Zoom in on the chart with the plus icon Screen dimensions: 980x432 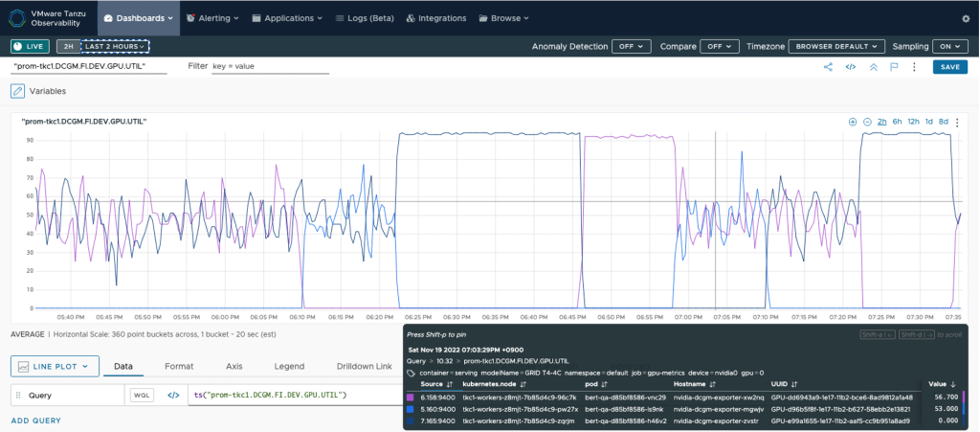tap(853, 122)
